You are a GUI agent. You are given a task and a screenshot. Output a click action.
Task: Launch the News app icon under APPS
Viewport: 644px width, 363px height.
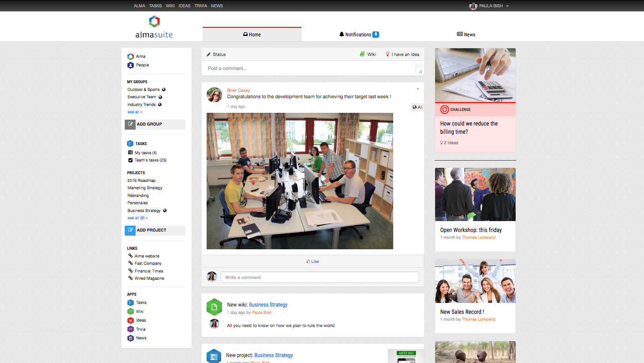click(131, 338)
